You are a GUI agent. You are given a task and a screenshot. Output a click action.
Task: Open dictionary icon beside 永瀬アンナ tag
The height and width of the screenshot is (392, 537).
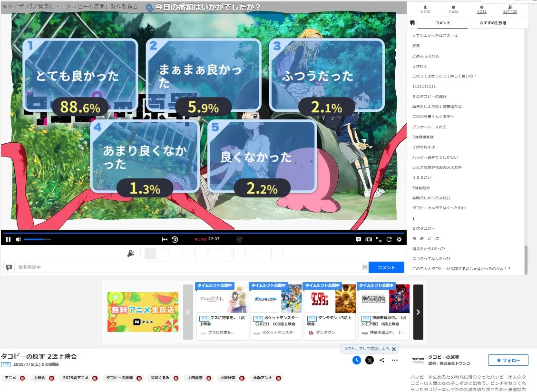[278, 378]
